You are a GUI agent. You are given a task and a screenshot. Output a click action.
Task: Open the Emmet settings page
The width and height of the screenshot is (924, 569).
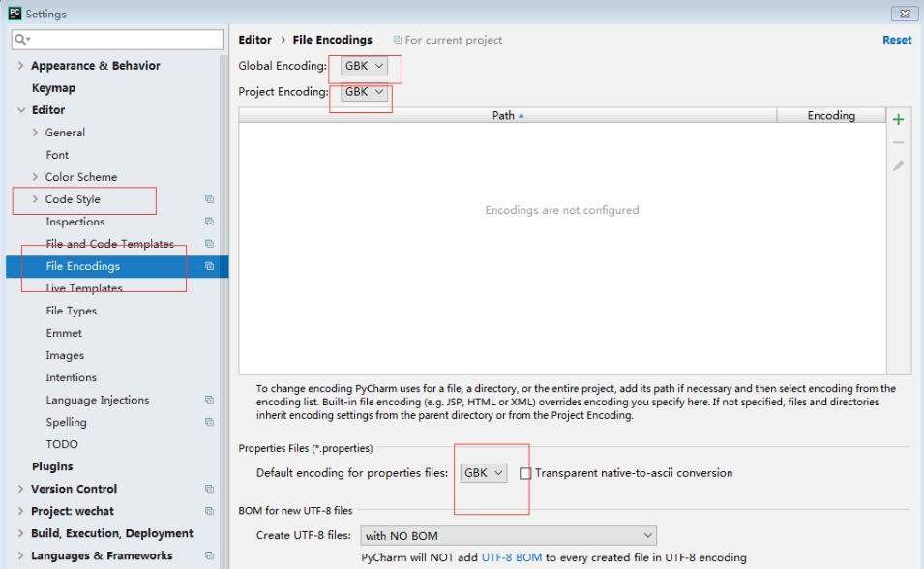tap(64, 333)
